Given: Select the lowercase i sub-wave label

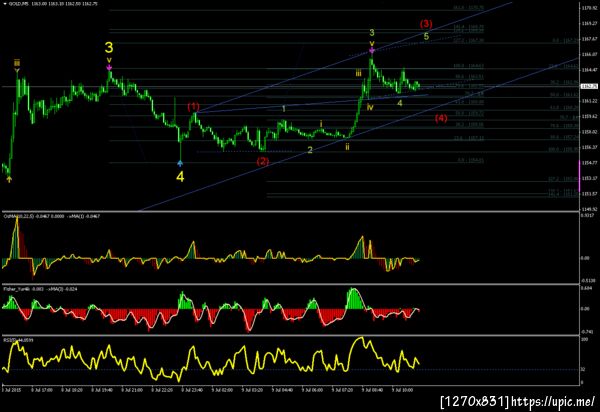Looking at the screenshot, I should click(321, 124).
